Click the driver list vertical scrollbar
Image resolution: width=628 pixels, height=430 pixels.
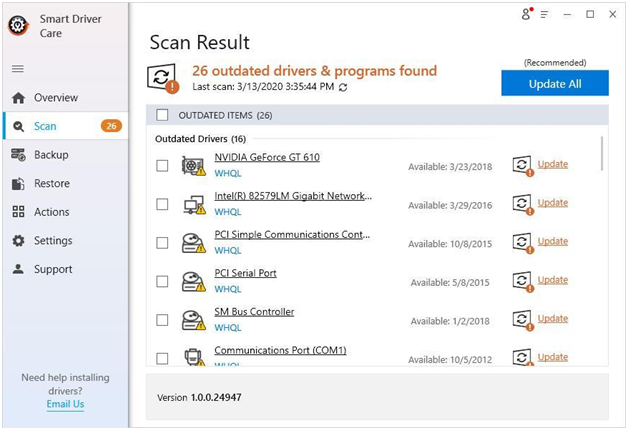[x=602, y=155]
